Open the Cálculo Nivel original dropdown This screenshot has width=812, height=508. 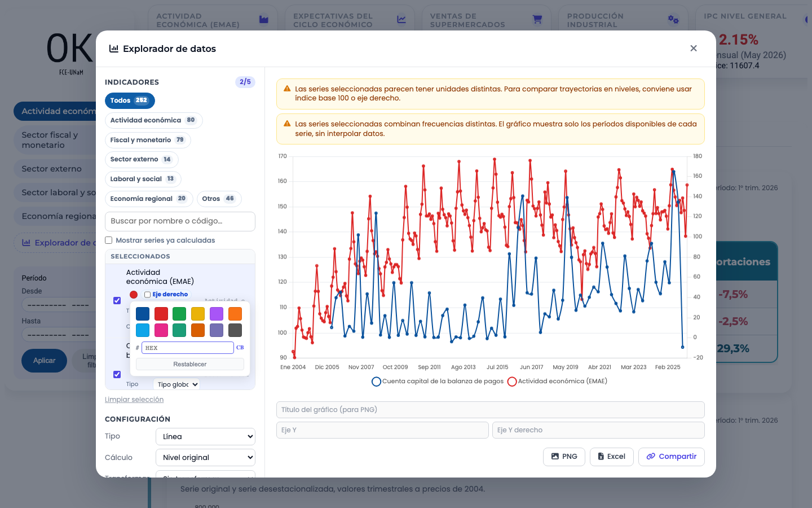pos(205,457)
